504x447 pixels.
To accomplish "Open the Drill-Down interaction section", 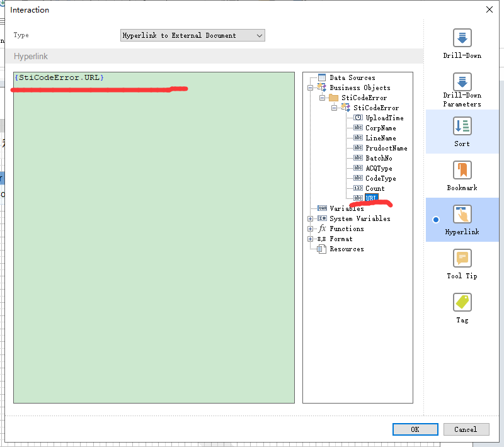I will (462, 43).
